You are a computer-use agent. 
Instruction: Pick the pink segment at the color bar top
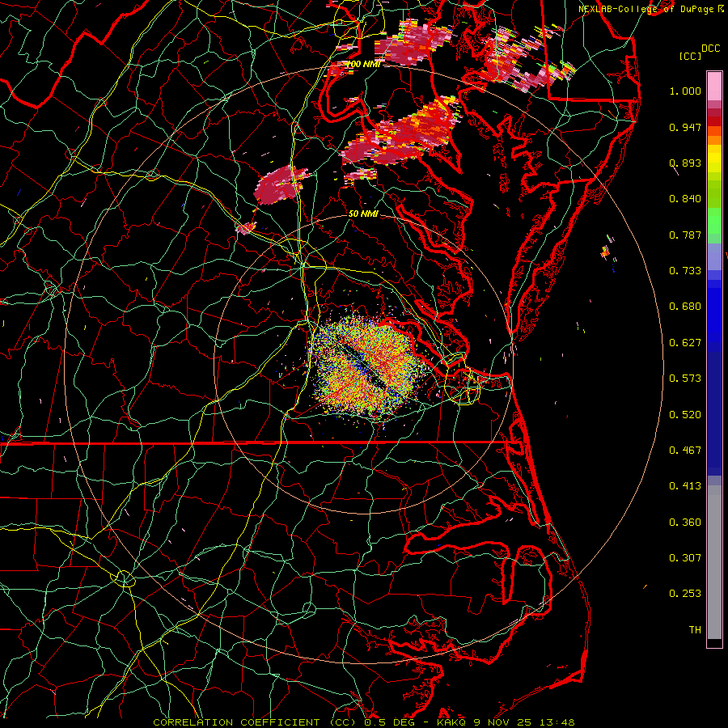click(714, 87)
